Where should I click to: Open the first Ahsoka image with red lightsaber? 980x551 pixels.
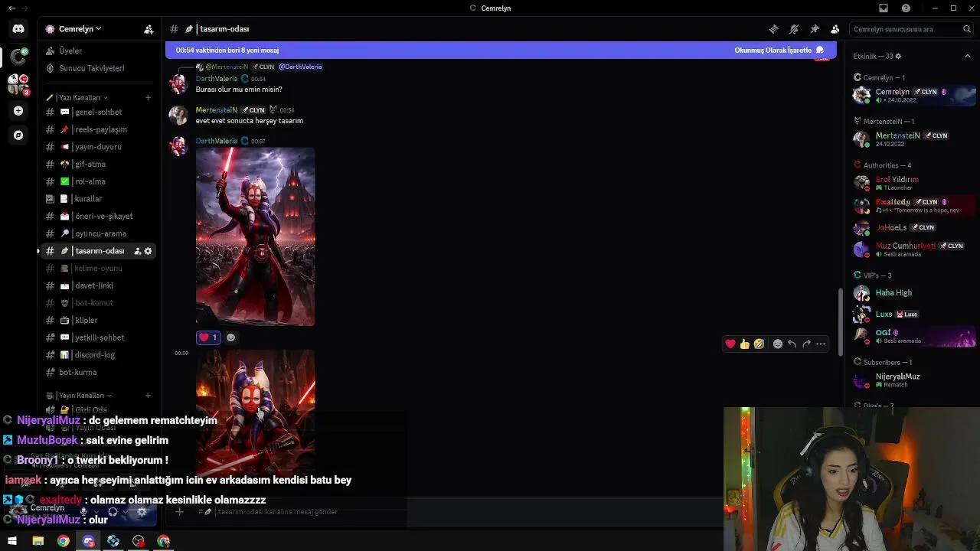(x=255, y=236)
